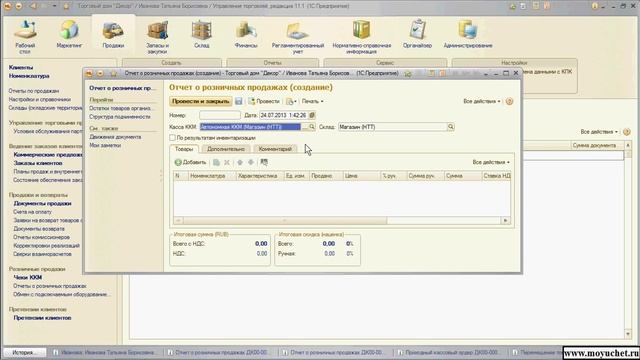Screen dimensions: 640x360
Task: Open Движения документа link
Action: pyautogui.click(x=115, y=137)
